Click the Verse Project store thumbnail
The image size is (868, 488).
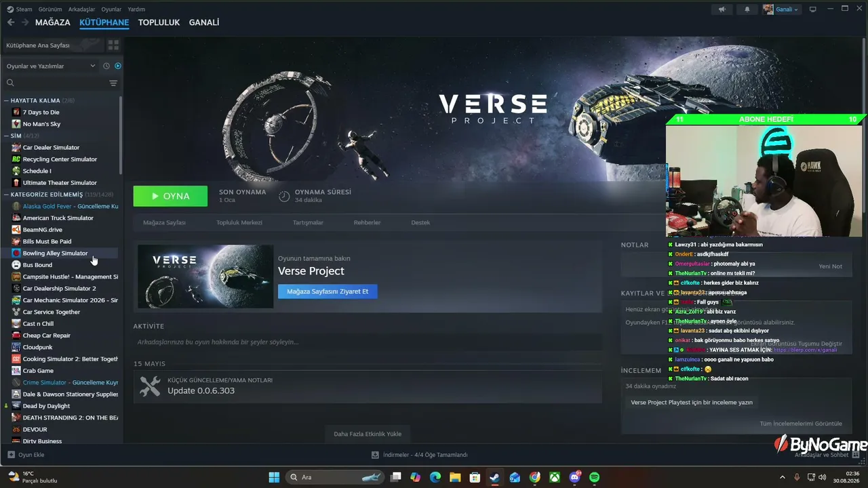tap(205, 277)
